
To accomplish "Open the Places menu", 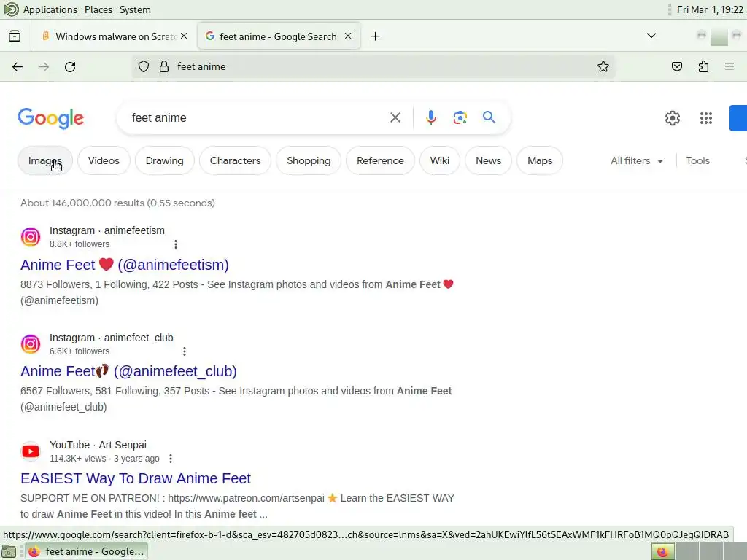I will tap(98, 9).
